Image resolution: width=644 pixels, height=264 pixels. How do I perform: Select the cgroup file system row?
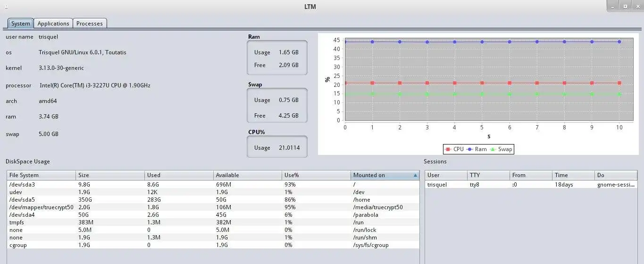213,245
